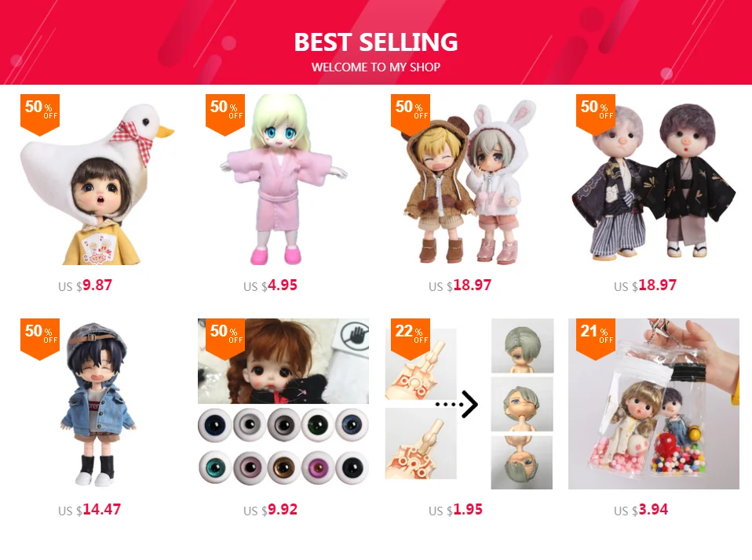Click the US $1.95 price link
Viewport: 752px width, 560px height.
(x=455, y=510)
